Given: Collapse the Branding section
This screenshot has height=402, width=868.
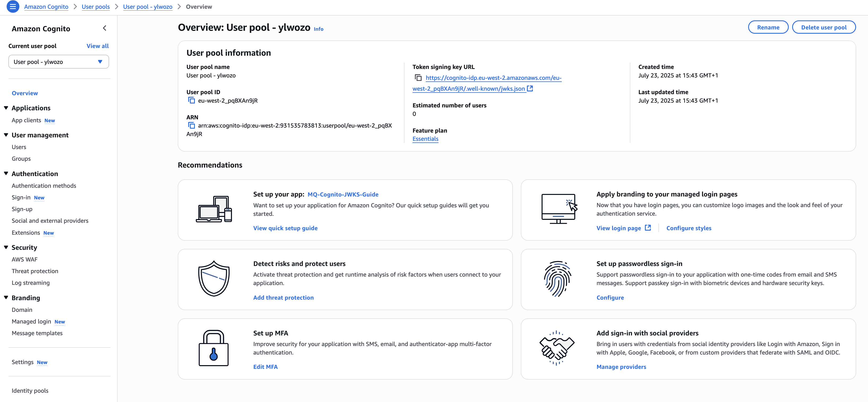Looking at the screenshot, I should coord(6,298).
